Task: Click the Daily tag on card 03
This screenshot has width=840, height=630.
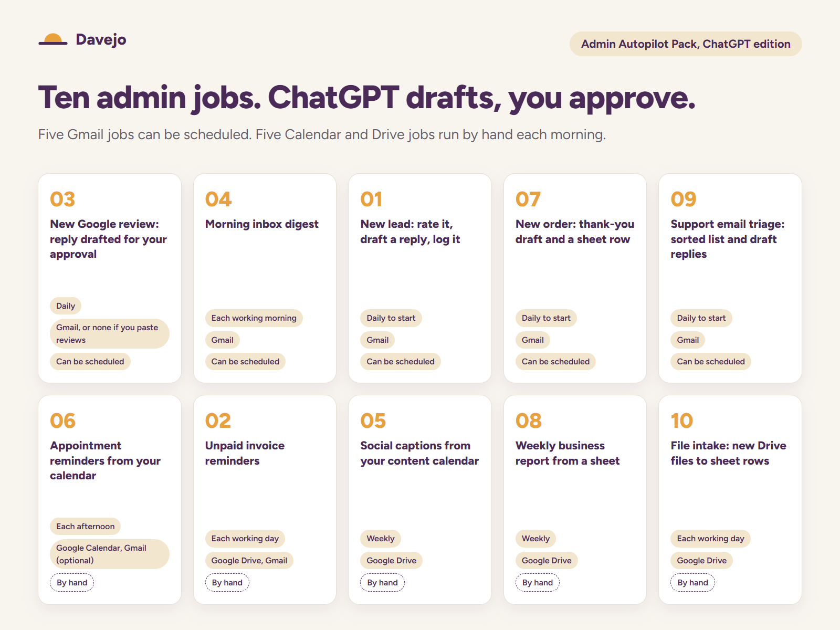Action: pyautogui.click(x=66, y=306)
